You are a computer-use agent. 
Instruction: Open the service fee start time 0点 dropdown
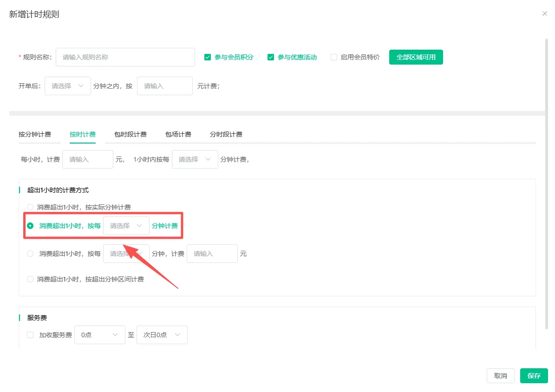coord(99,335)
